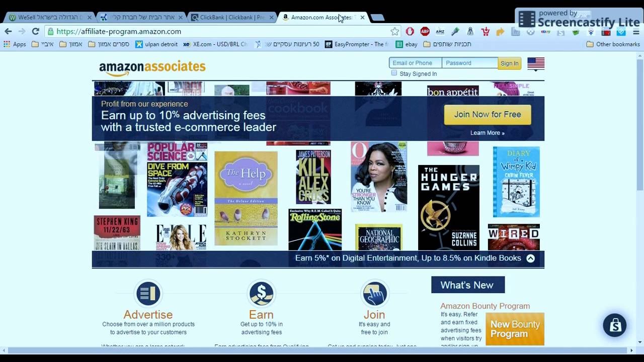Open the איביי bookmarks folder

point(42,44)
